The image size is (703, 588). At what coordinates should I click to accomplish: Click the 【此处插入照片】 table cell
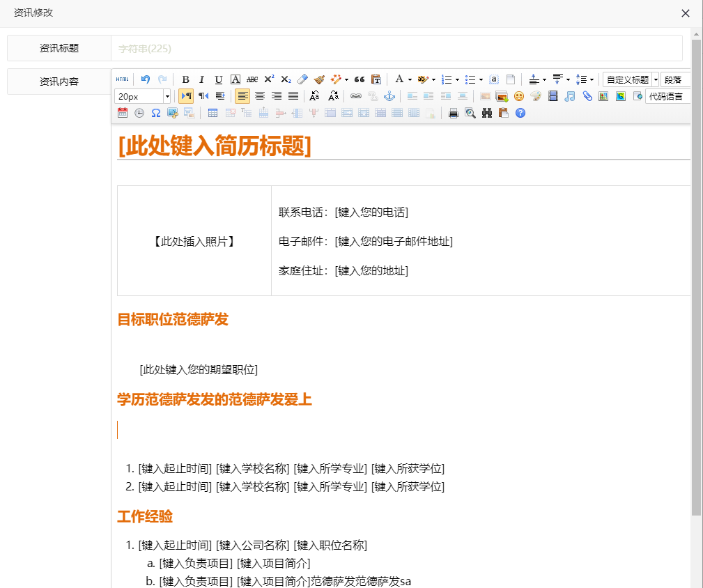194,241
